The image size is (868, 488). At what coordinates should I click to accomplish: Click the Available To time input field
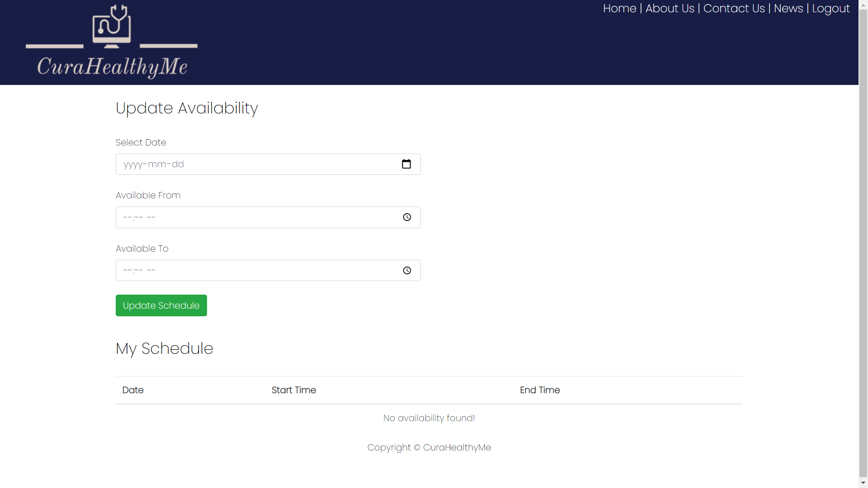point(268,271)
